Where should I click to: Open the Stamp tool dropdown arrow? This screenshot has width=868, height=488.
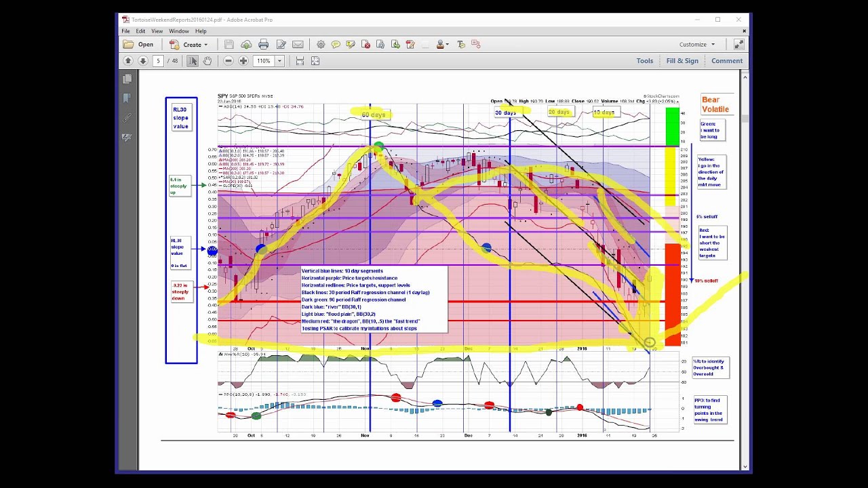tap(448, 45)
